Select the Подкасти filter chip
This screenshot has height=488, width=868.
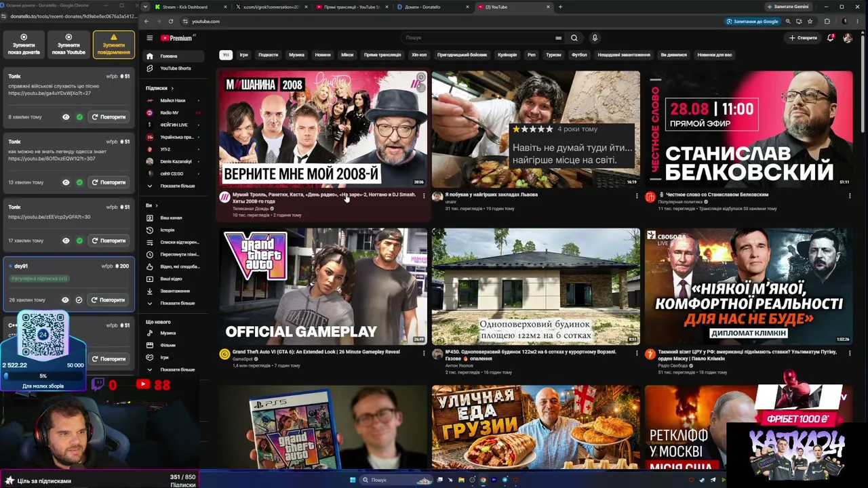pos(268,55)
